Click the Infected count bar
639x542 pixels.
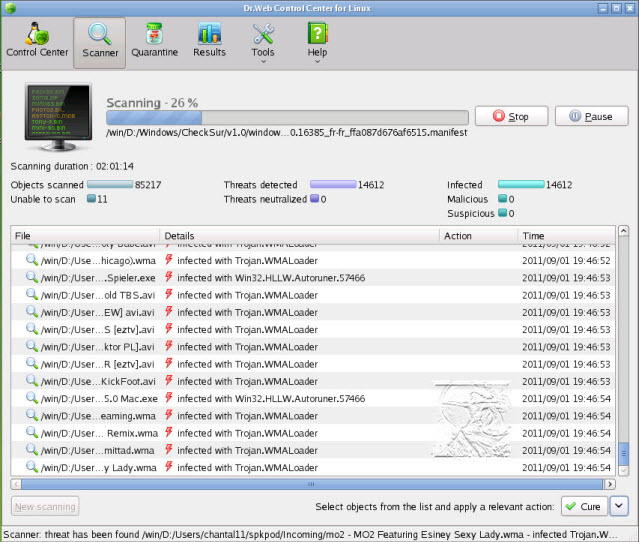click(x=521, y=184)
